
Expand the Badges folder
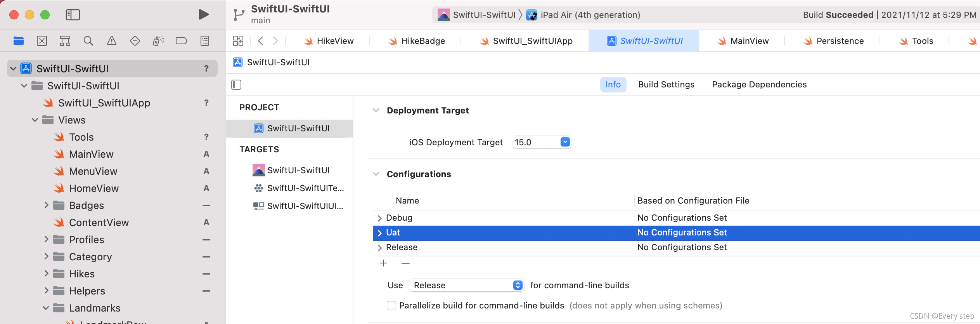coord(46,205)
